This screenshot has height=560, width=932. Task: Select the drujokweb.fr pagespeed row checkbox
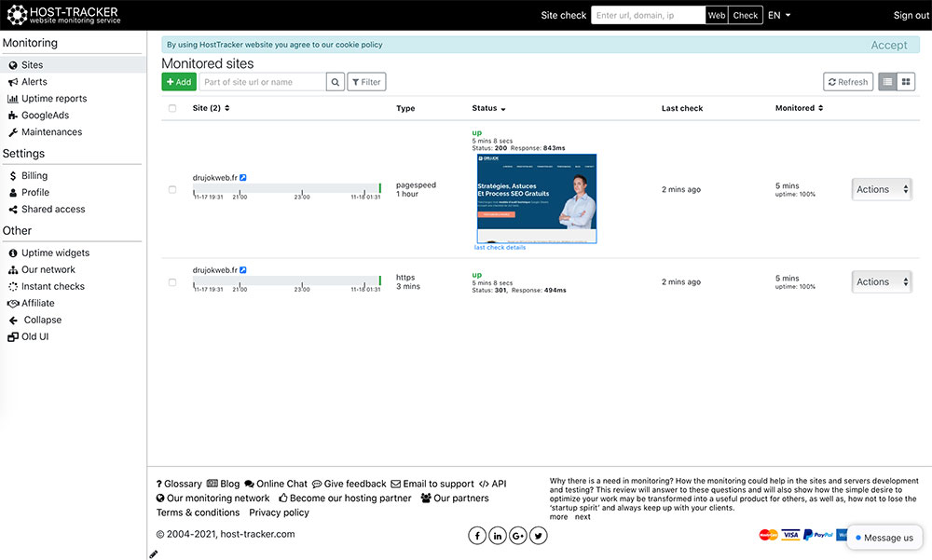pos(172,190)
